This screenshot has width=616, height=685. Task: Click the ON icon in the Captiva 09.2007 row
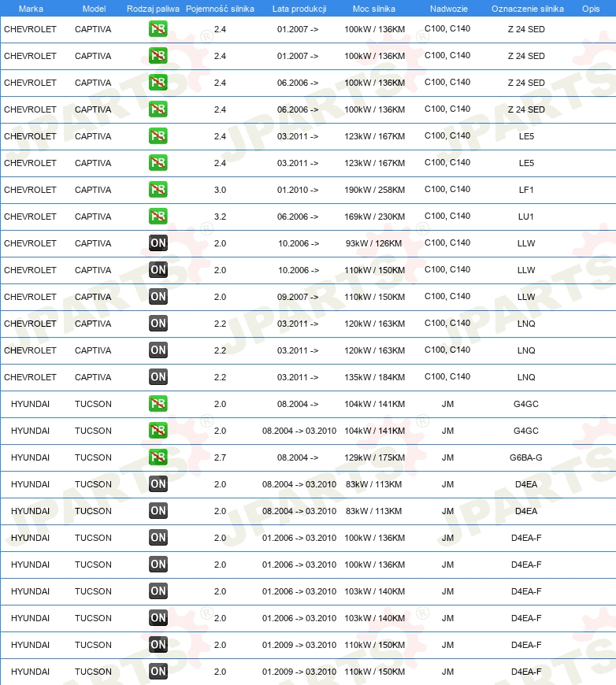coord(158,297)
